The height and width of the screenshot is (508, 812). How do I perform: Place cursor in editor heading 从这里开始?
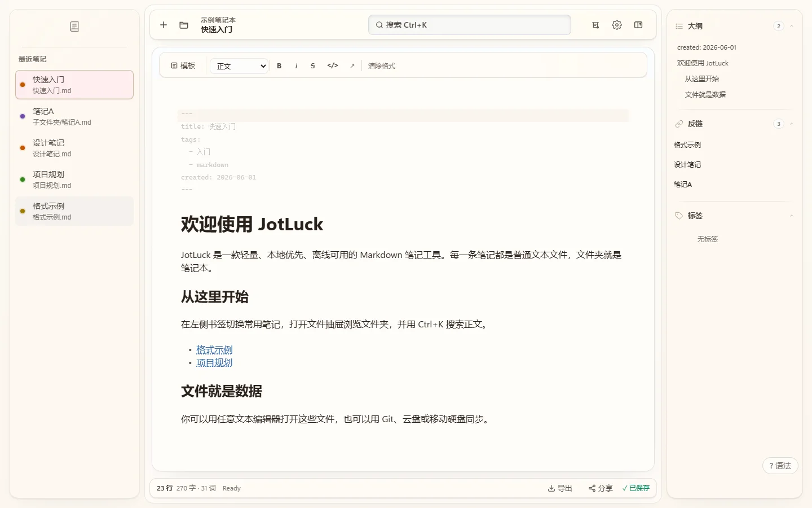point(215,297)
